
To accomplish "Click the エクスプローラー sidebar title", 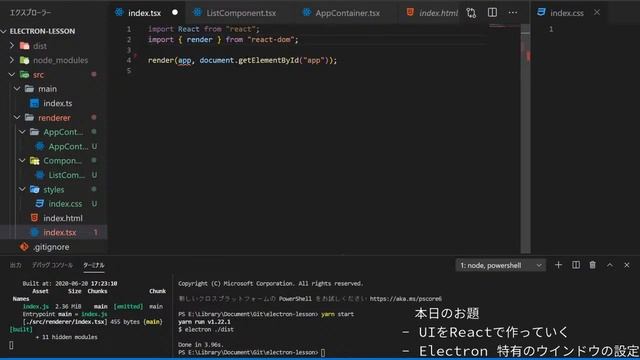I will [31, 13].
